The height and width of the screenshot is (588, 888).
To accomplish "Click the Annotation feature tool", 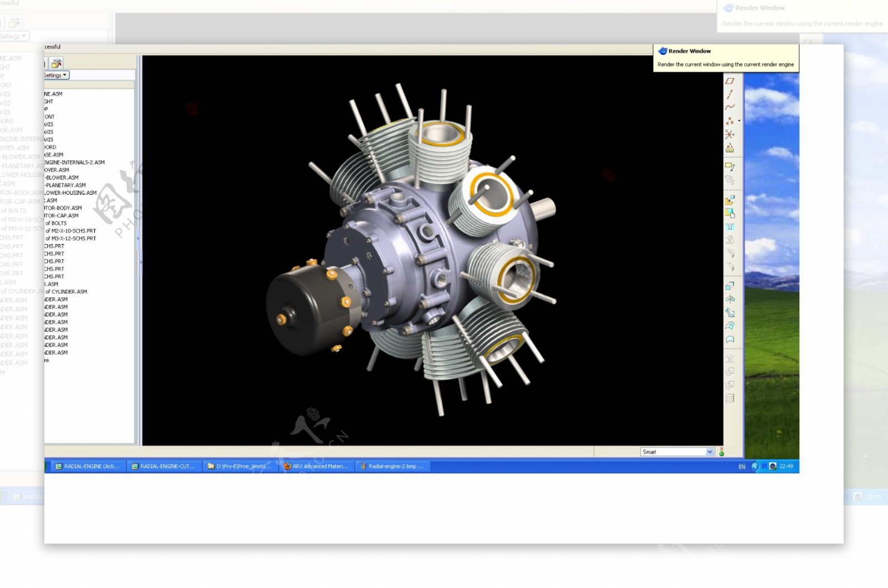I will pyautogui.click(x=730, y=166).
